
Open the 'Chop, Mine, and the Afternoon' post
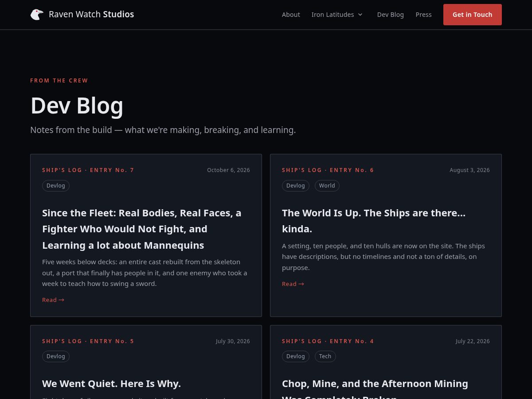[x=375, y=389]
